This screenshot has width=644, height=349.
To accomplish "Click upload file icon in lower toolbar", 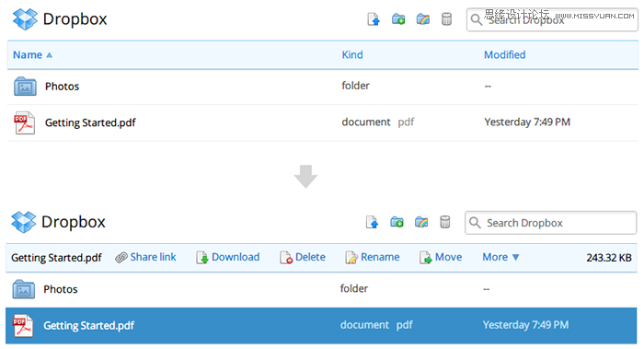I will (372, 223).
